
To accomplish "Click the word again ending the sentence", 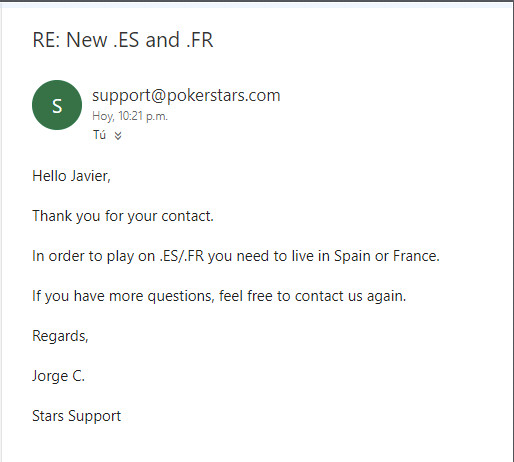I will click(386, 296).
